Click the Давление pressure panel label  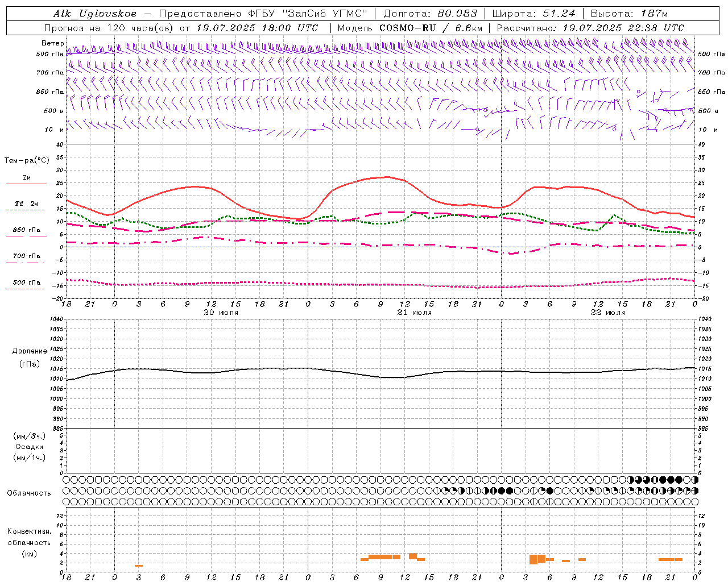pyautogui.click(x=30, y=351)
